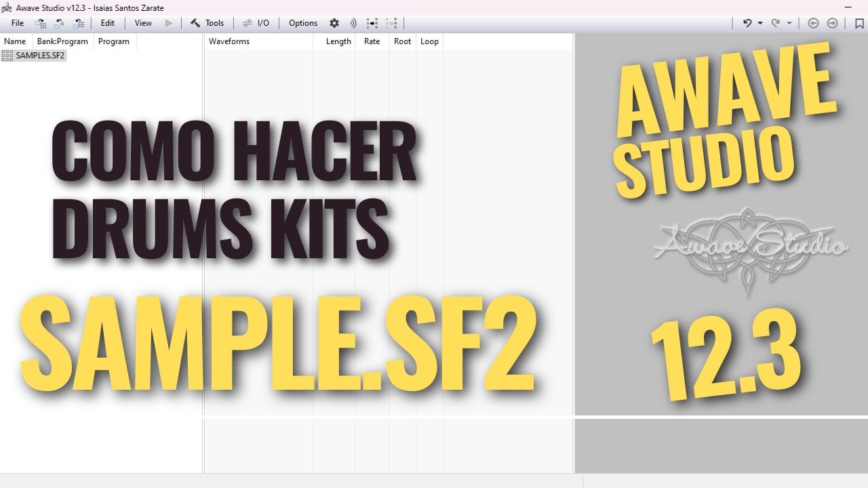The height and width of the screenshot is (488, 868).
Task: Click the Loop column header
Action: pos(429,41)
